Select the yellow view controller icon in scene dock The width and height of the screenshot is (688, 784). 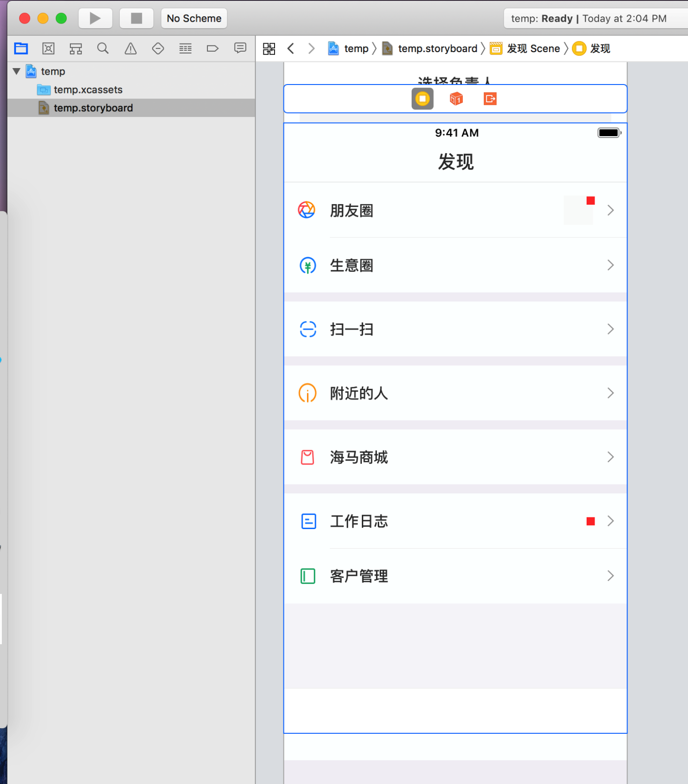tap(422, 99)
